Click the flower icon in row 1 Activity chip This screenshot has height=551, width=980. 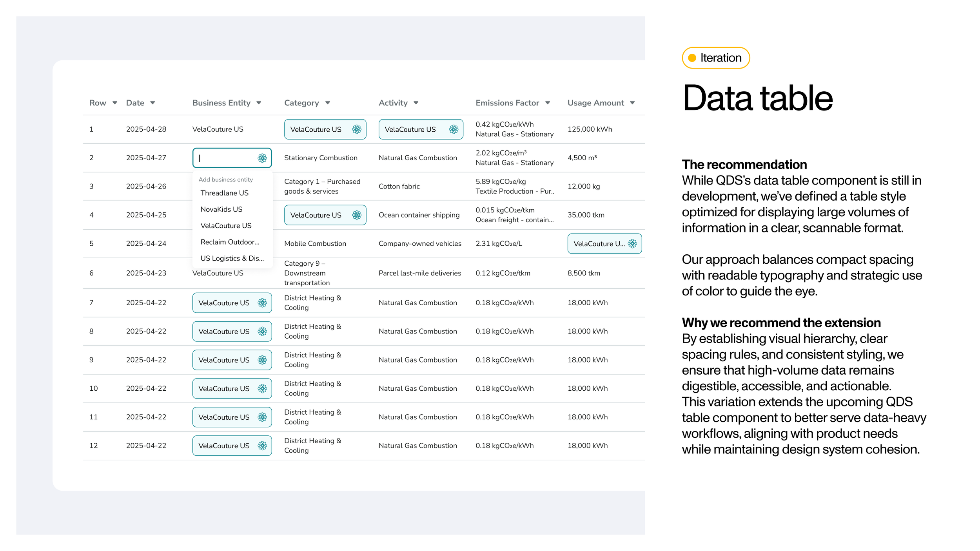(454, 129)
